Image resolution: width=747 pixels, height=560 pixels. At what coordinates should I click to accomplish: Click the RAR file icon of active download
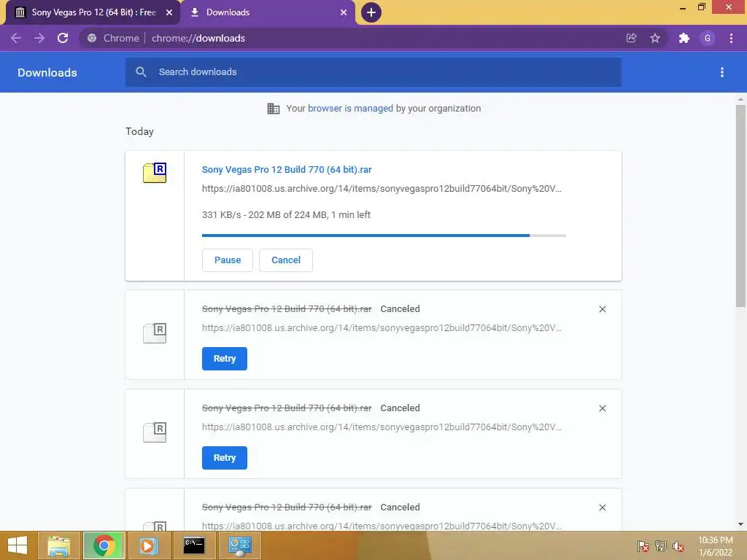155,173
